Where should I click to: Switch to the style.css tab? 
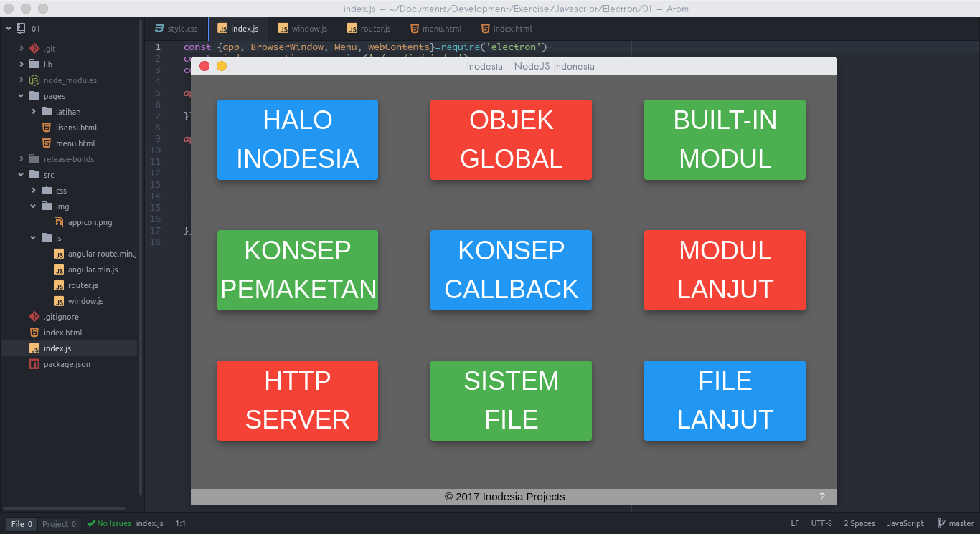[176, 29]
